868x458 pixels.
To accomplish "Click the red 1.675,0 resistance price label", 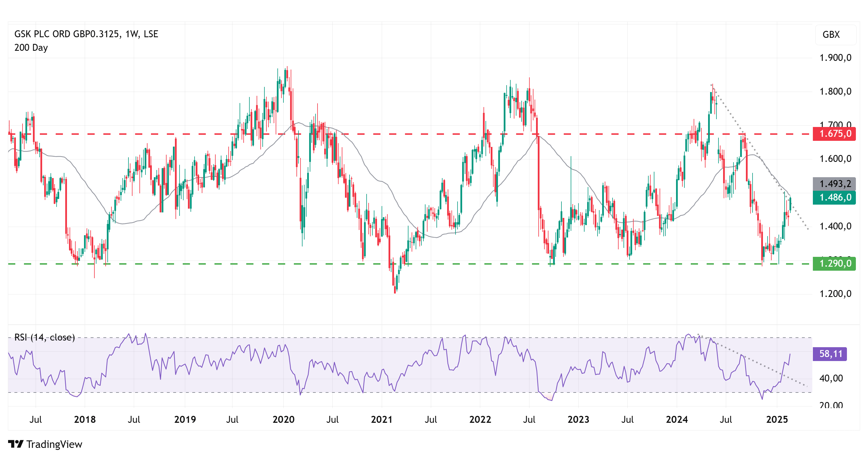I will (834, 134).
